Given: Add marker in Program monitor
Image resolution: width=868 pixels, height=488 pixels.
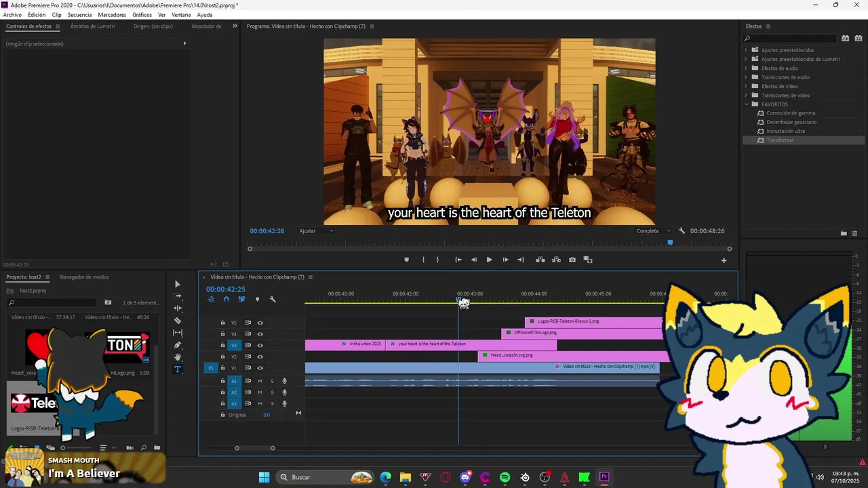Looking at the screenshot, I should [406, 260].
